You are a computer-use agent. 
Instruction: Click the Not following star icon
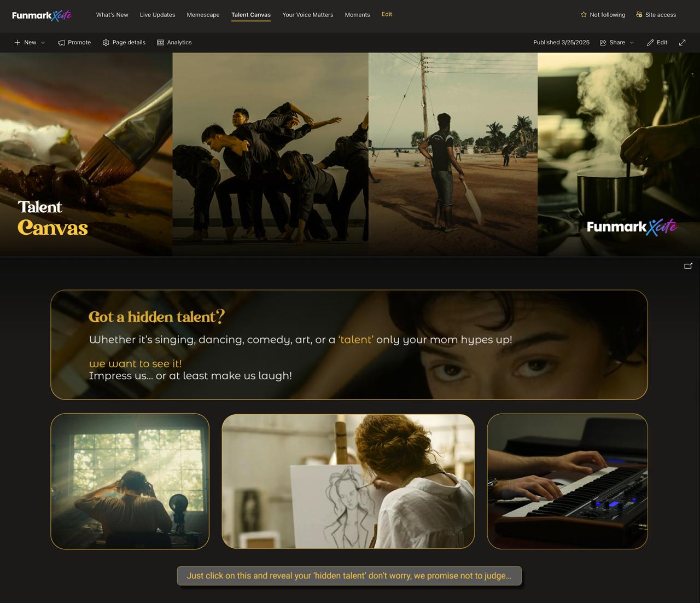tap(584, 15)
